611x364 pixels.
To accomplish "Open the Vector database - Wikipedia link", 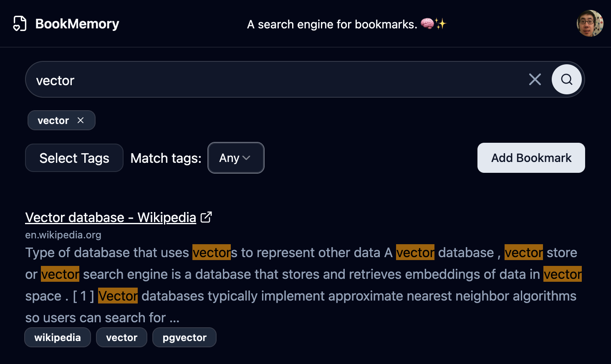I will [110, 217].
